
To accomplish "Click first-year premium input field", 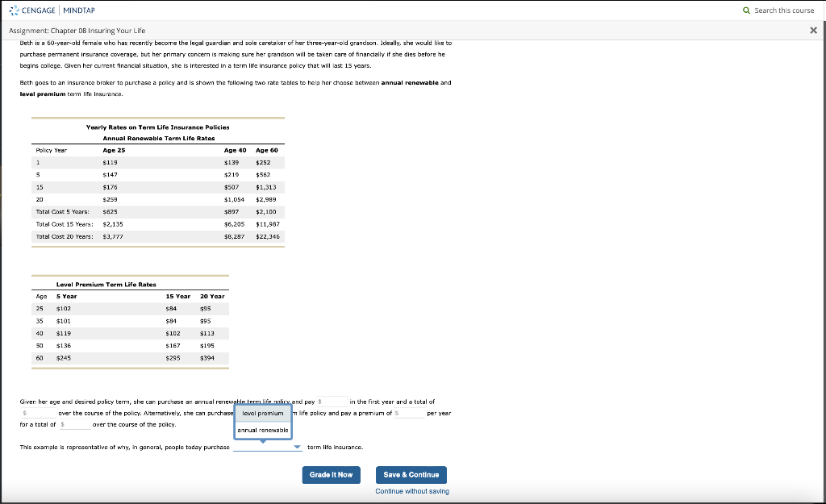I will (332, 402).
